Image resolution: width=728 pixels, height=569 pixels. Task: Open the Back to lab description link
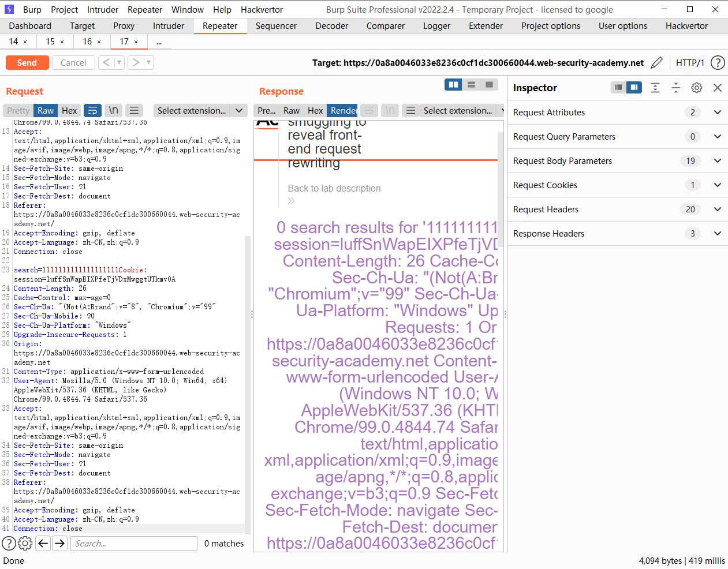334,188
